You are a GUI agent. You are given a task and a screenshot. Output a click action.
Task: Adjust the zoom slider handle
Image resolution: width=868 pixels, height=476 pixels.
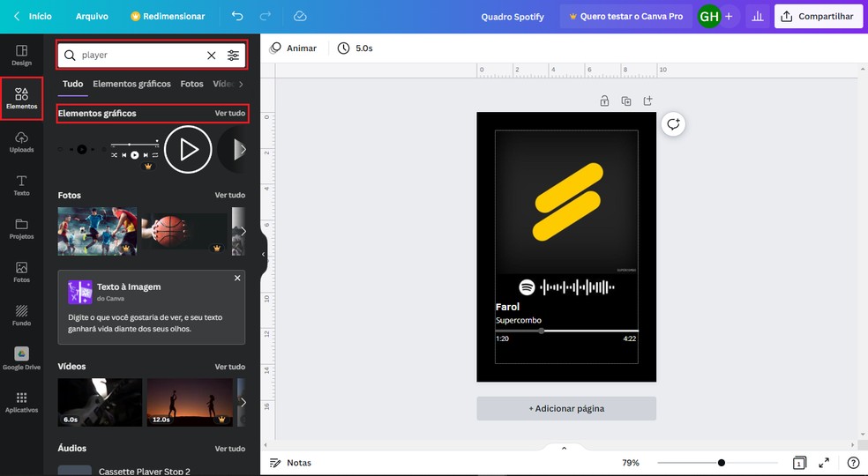(722, 463)
